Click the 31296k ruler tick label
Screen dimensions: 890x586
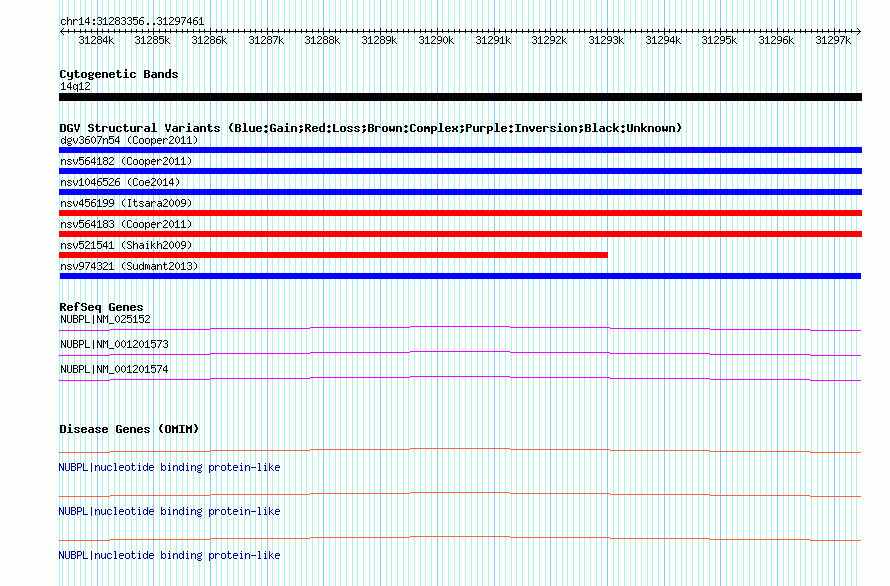(x=776, y=40)
